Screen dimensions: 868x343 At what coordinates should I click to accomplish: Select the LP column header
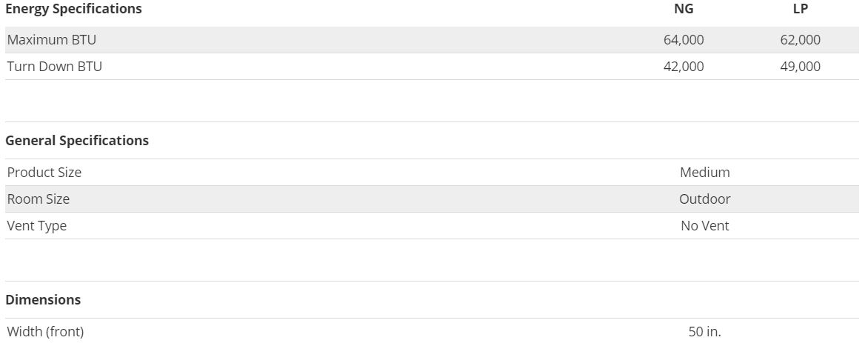800,10
